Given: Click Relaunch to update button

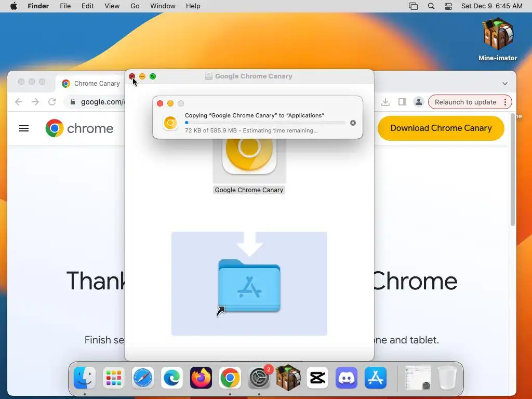Looking at the screenshot, I should 465,102.
